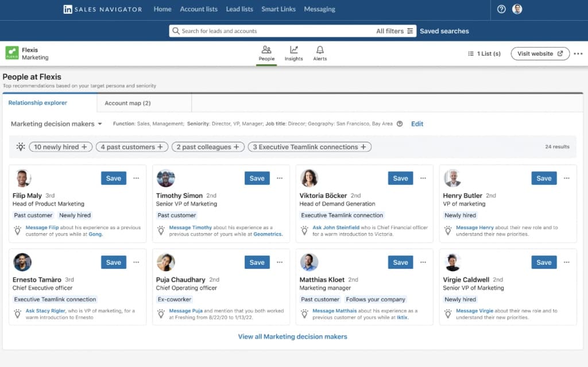Click the All filters slider icon

click(410, 31)
